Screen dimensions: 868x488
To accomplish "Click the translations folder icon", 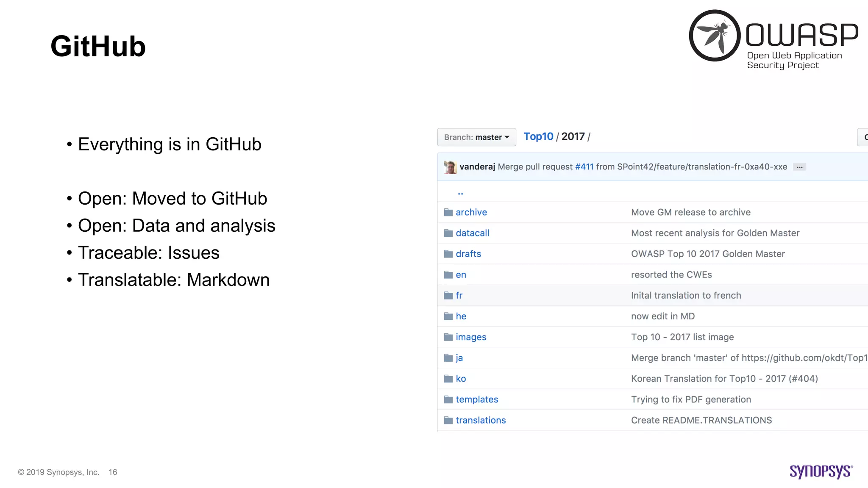I will [x=448, y=420].
